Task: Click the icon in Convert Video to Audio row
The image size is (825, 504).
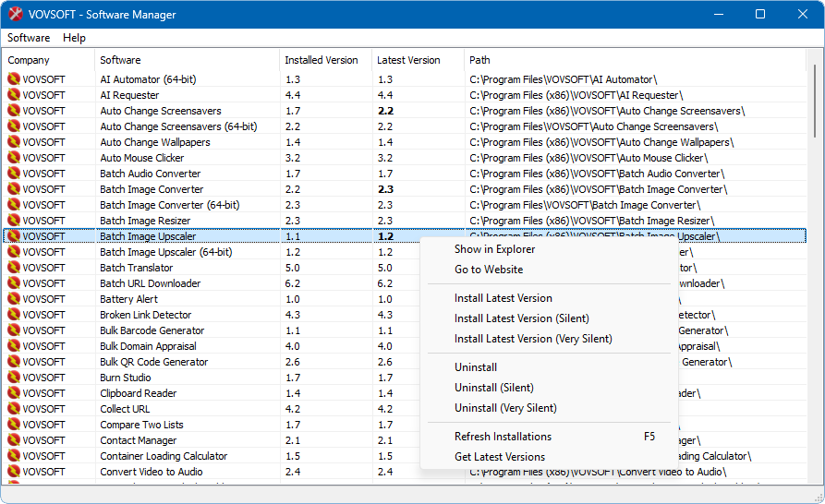Action: (14, 471)
